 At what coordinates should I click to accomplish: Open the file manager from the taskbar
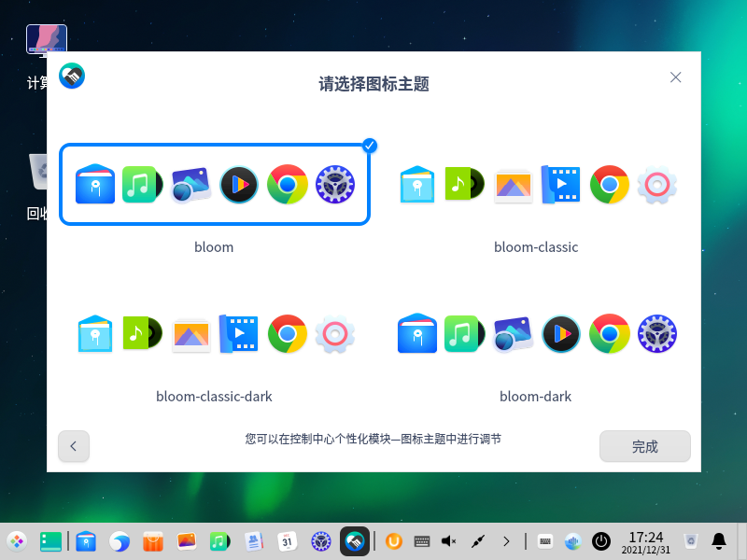[x=86, y=541]
